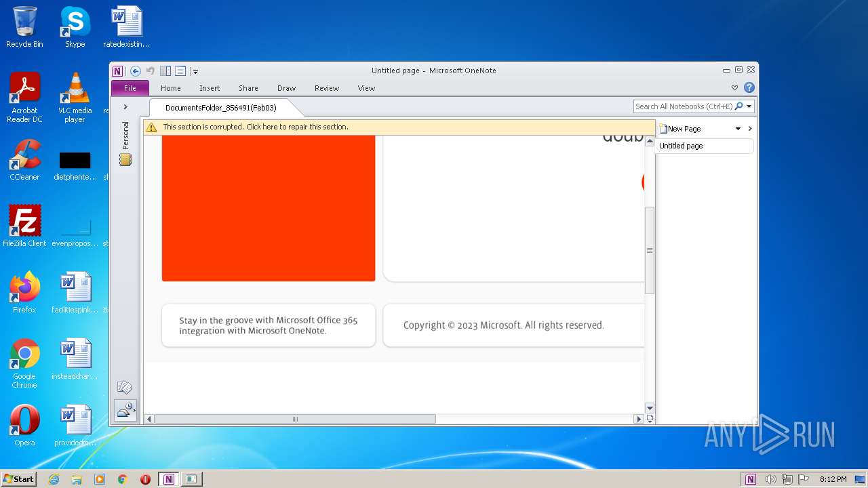Screen dimensions: 868x488
Task: Open FileZilla Client shortcut
Action: click(x=24, y=226)
